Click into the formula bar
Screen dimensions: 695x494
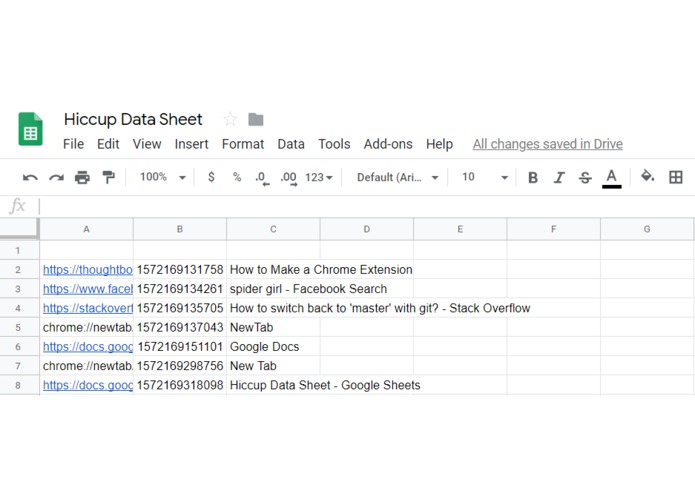coord(366,206)
